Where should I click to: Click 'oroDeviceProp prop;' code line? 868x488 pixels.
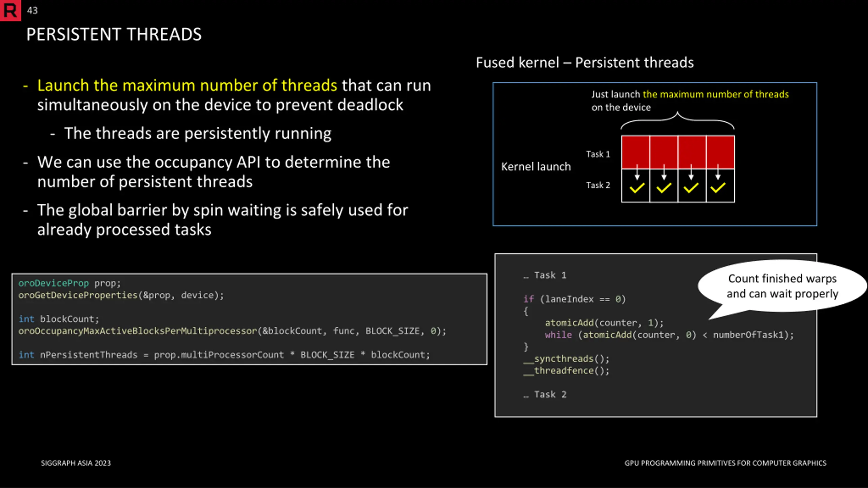pyautogui.click(x=70, y=283)
